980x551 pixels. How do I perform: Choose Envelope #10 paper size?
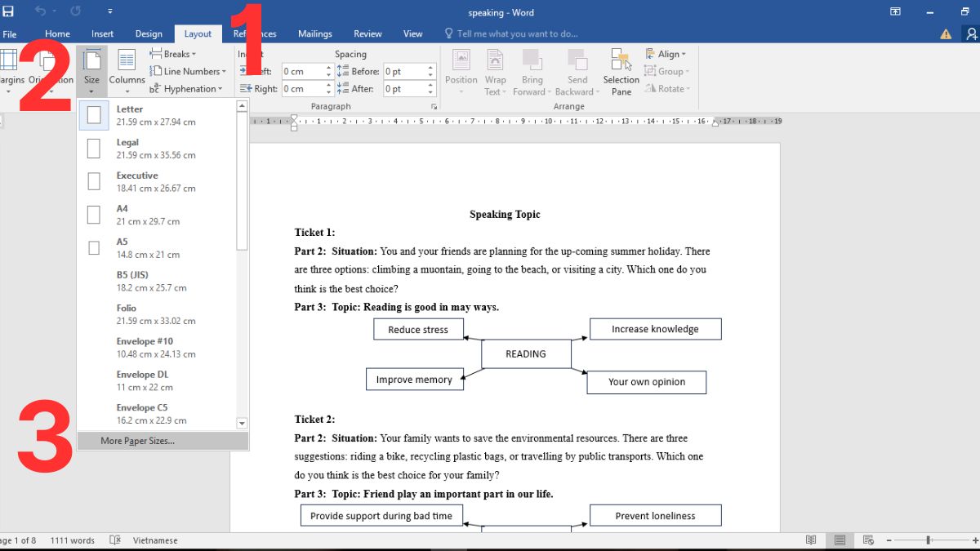tap(158, 348)
